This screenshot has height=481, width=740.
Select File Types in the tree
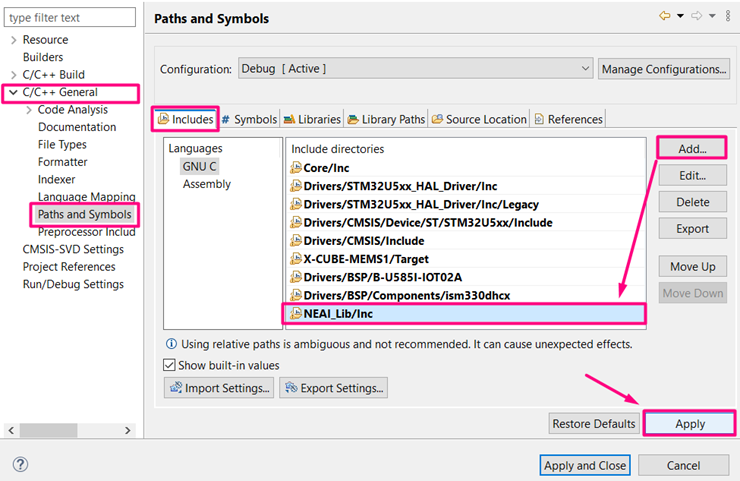[62, 144]
